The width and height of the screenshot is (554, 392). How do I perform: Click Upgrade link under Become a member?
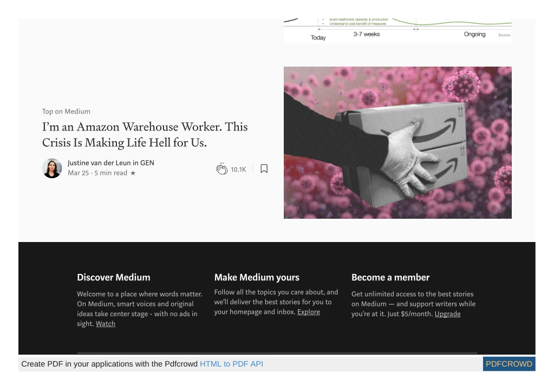[x=447, y=314]
